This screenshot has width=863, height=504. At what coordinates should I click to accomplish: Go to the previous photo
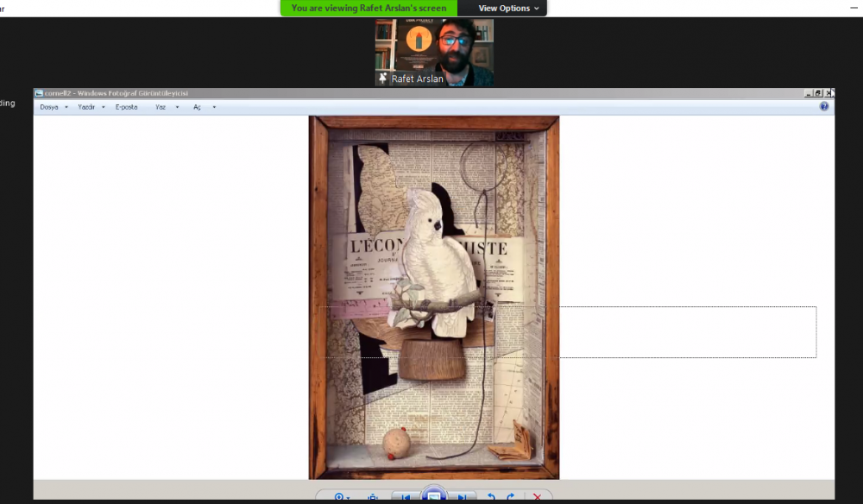406,497
